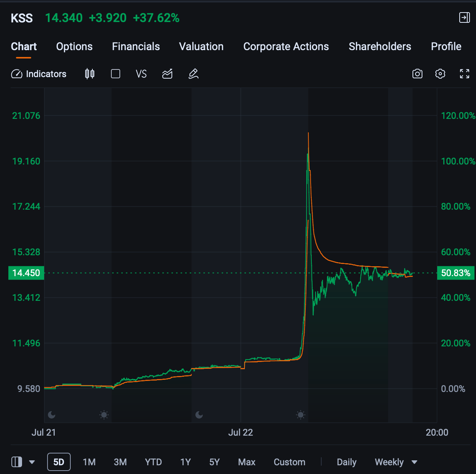Open the Custom date range picker
The image size is (476, 474).
pos(289,462)
